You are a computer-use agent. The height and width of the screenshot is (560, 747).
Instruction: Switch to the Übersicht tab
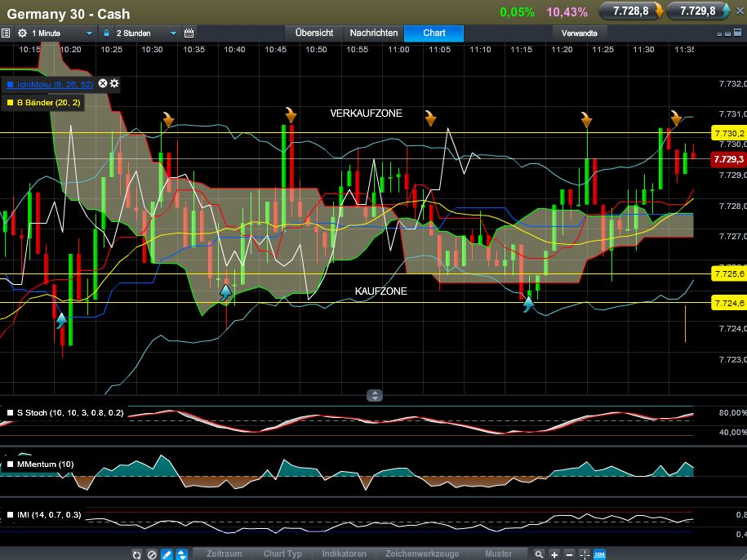pyautogui.click(x=314, y=33)
